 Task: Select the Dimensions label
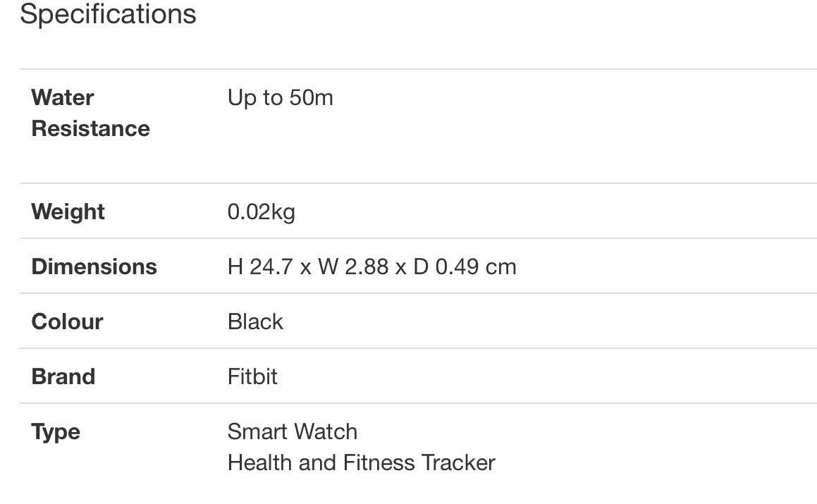[94, 267]
